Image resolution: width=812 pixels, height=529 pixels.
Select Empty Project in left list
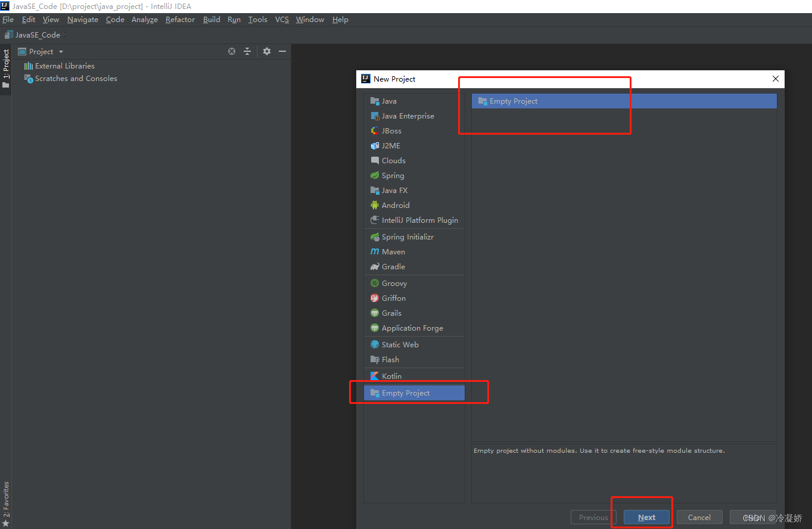point(414,393)
